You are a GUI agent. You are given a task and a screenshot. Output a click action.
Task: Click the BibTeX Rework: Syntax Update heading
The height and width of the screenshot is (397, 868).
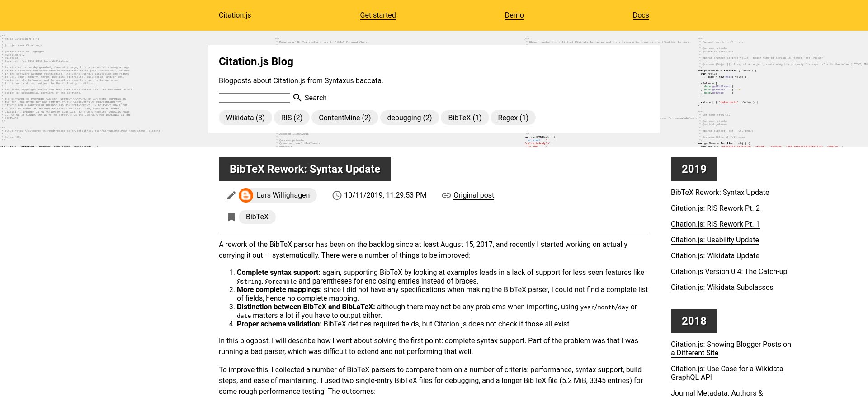(305, 169)
